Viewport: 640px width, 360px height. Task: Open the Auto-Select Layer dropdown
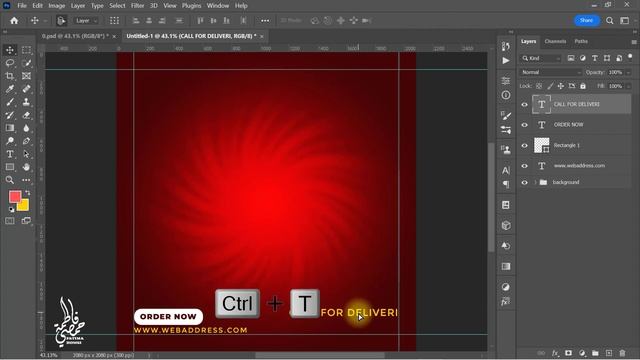[86, 20]
